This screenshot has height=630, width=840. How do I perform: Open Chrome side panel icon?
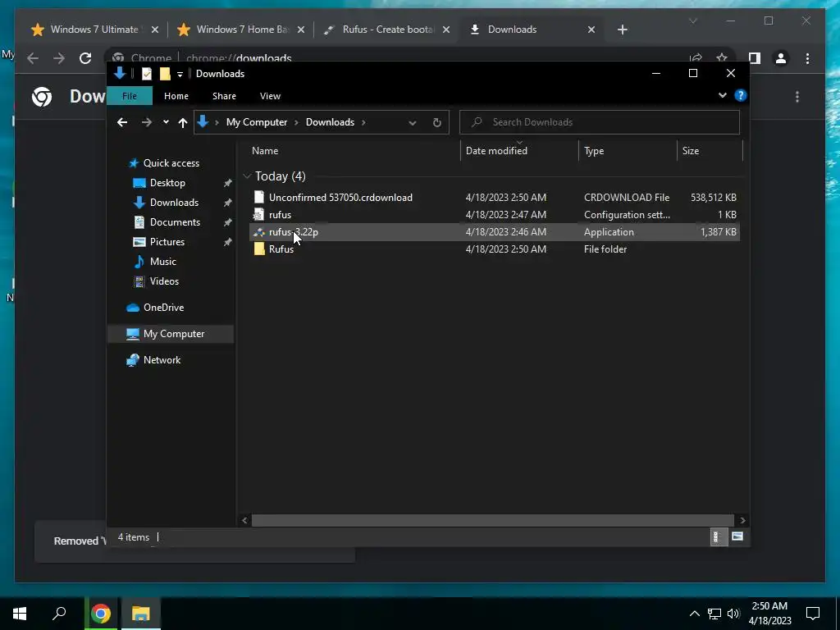[755, 58]
